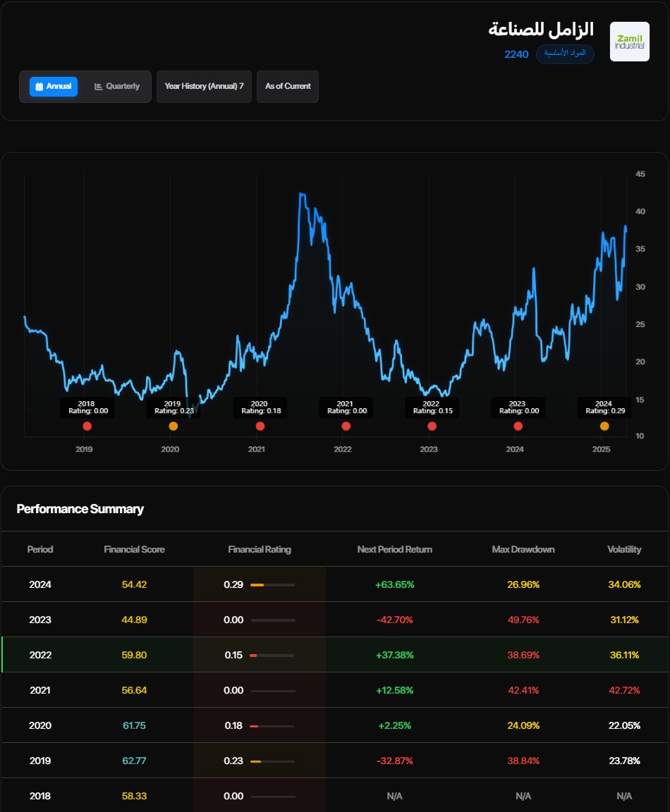Click the next period return +37.38%
670x812 pixels.
tap(394, 655)
